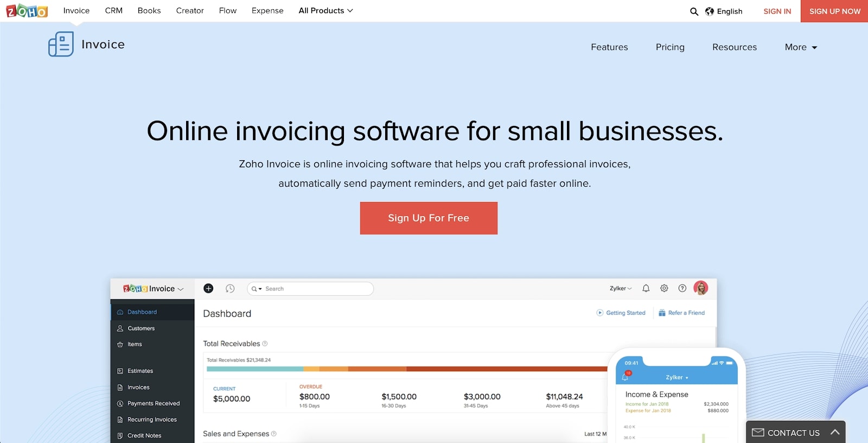Click the Invoice product name text
The width and height of the screenshot is (868, 443).
[103, 45]
